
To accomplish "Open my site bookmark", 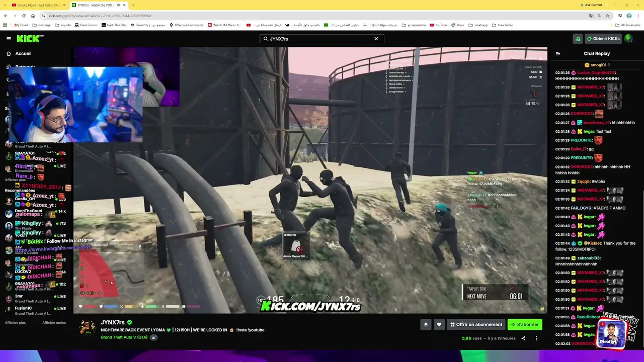I will (x=63, y=25).
